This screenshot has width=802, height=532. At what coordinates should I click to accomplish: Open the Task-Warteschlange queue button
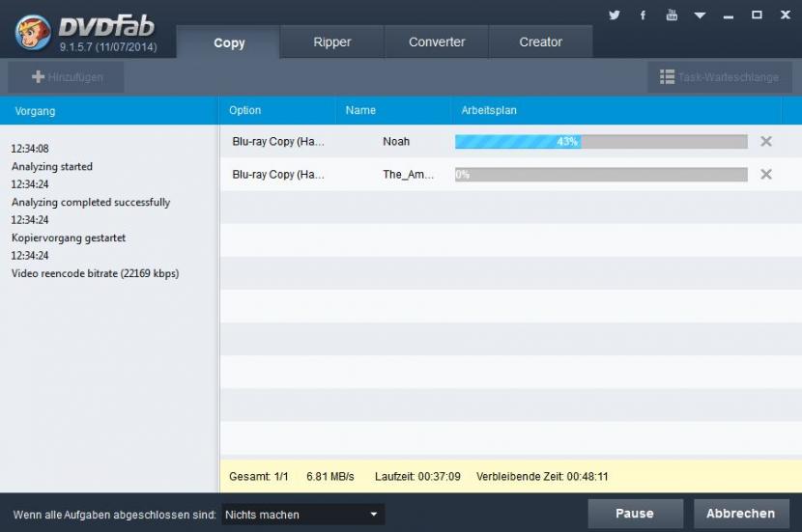pyautogui.click(x=720, y=77)
